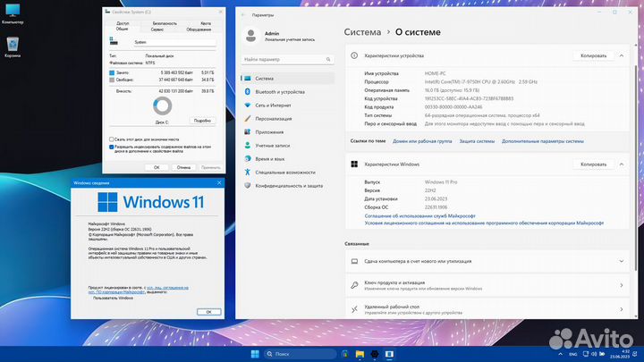Image resolution: width=644 pixels, height=362 pixels.
Task: Expand Сдача компьютера в счет нового
Action: 487,261
